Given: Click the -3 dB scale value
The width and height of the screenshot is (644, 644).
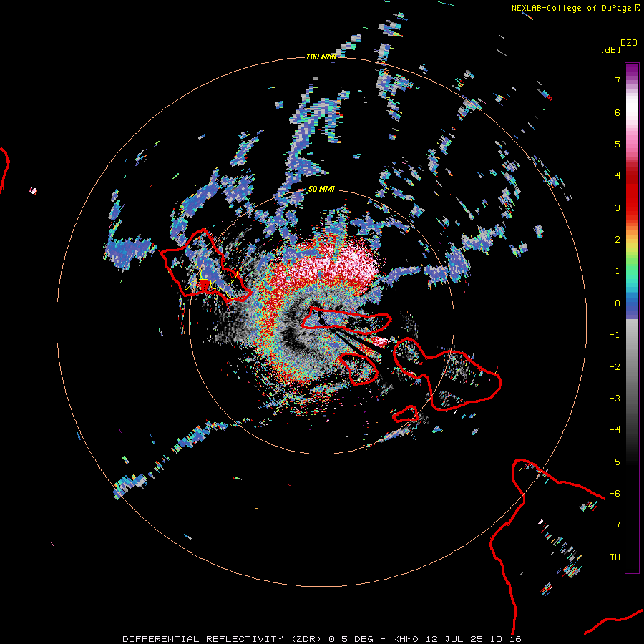Looking at the screenshot, I should [615, 398].
